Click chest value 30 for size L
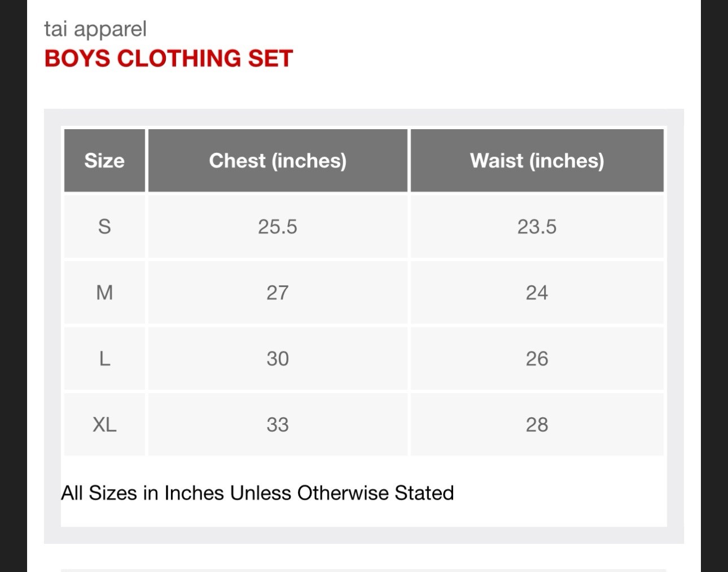Viewport: 728px width, 572px height. click(278, 358)
